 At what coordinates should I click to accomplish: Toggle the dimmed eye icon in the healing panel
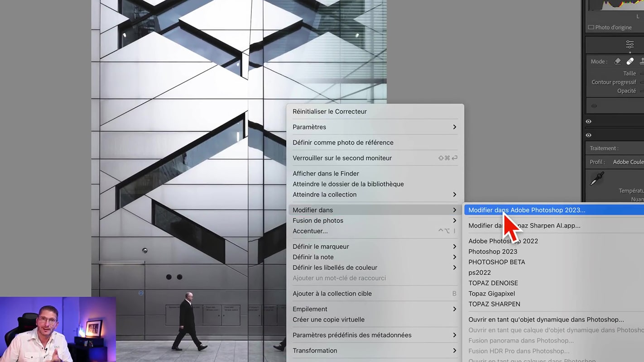[594, 106]
